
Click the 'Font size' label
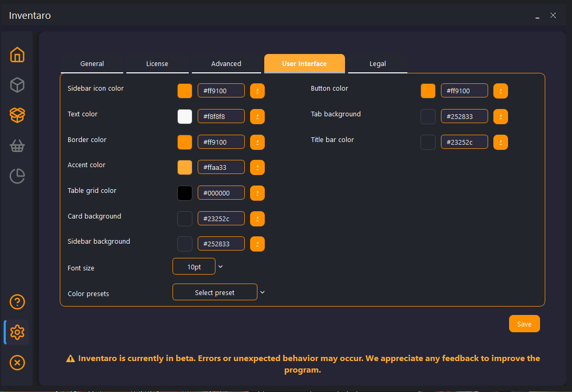coord(81,268)
